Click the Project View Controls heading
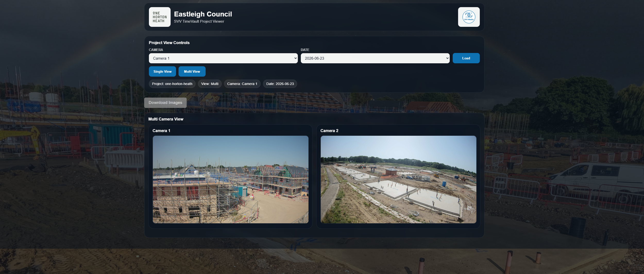Screen dimensions: 644x274 coord(169,43)
